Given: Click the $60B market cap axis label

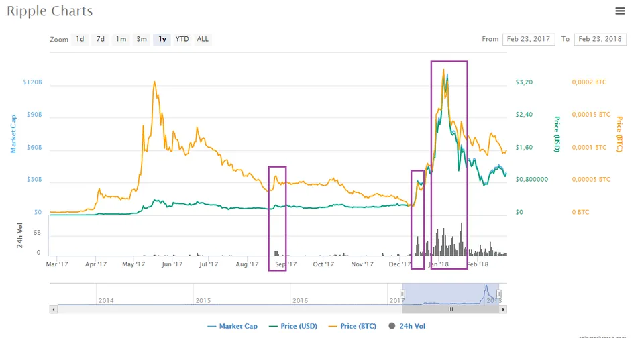Looking at the screenshot, I should pyautogui.click(x=34, y=147).
